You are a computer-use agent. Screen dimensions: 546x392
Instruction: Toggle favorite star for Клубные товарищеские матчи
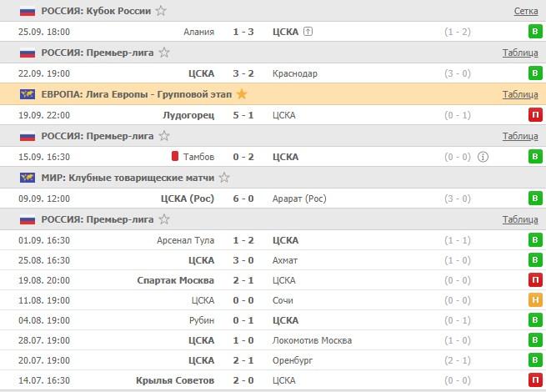pyautogui.click(x=224, y=178)
